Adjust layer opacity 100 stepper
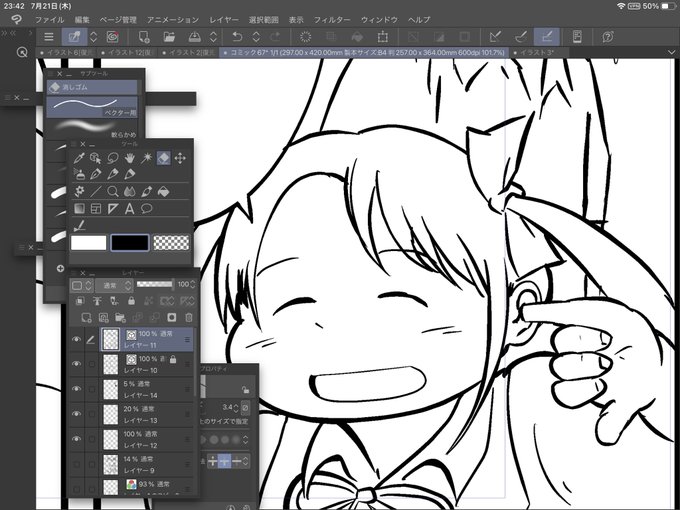680x510 pixels. pos(193,284)
